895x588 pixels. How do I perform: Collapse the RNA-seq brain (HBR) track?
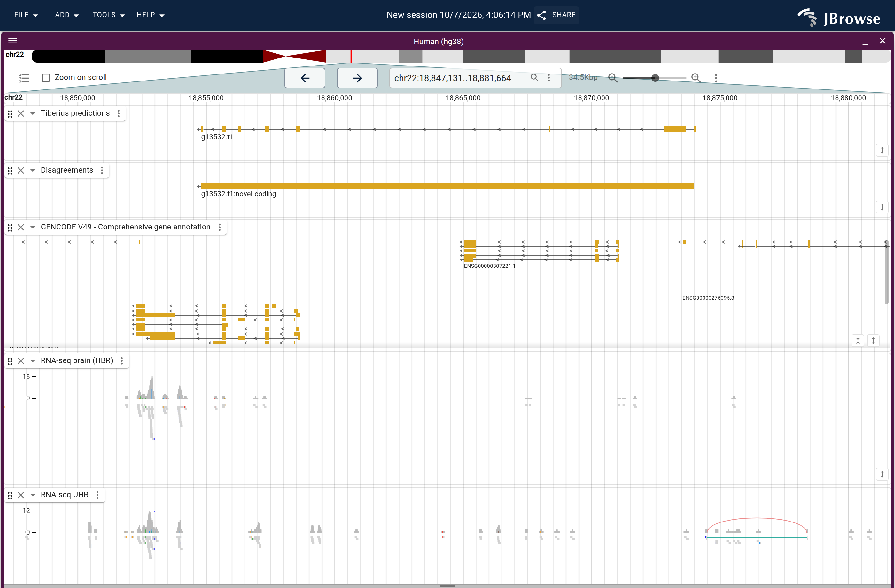coord(33,361)
